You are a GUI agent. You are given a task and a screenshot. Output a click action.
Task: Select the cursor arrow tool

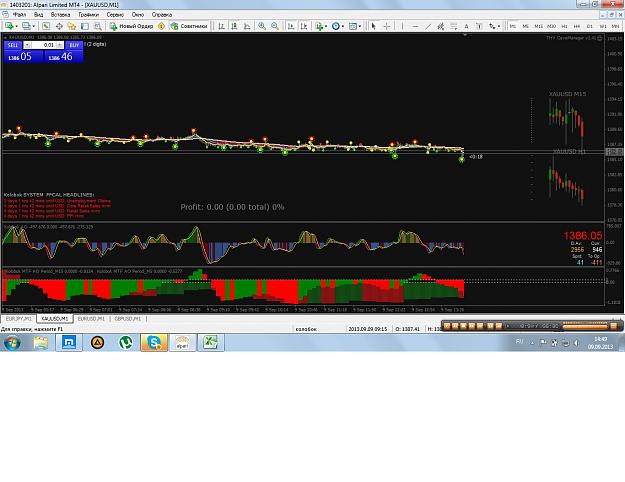tap(373, 26)
